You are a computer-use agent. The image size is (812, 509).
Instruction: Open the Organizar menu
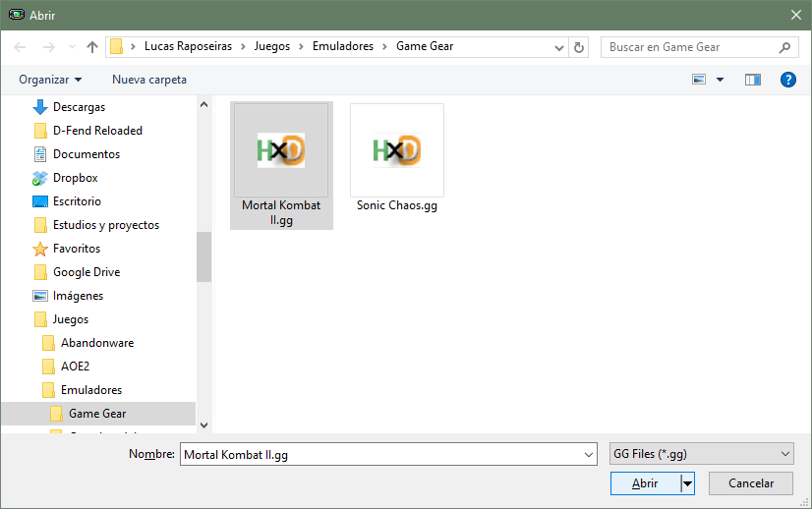pyautogui.click(x=50, y=80)
